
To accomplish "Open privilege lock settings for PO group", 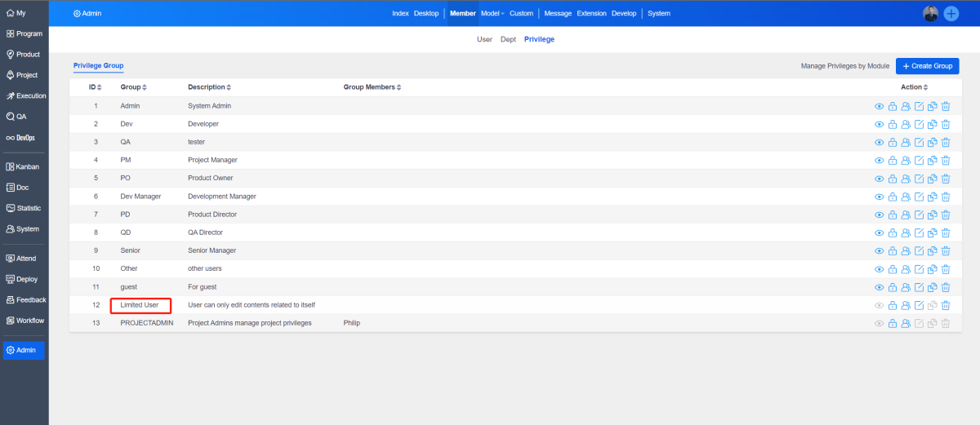I will tap(893, 178).
